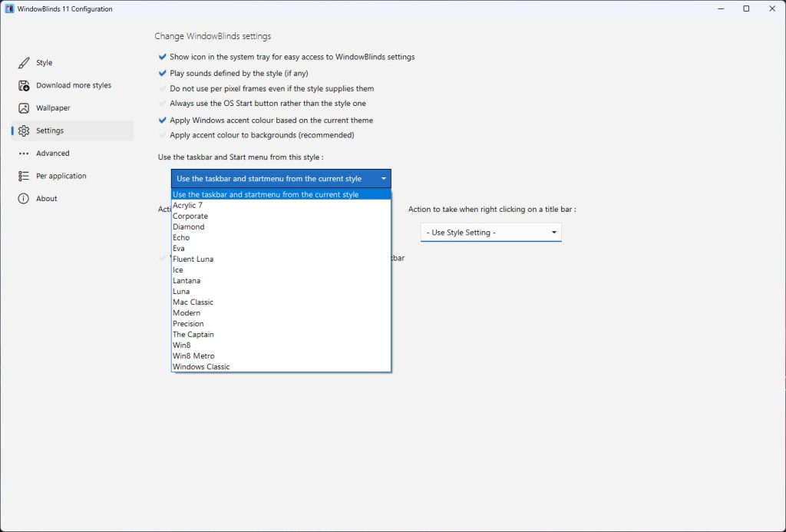The width and height of the screenshot is (786, 532).
Task: Select Ice from the dropdown list
Action: pos(281,269)
